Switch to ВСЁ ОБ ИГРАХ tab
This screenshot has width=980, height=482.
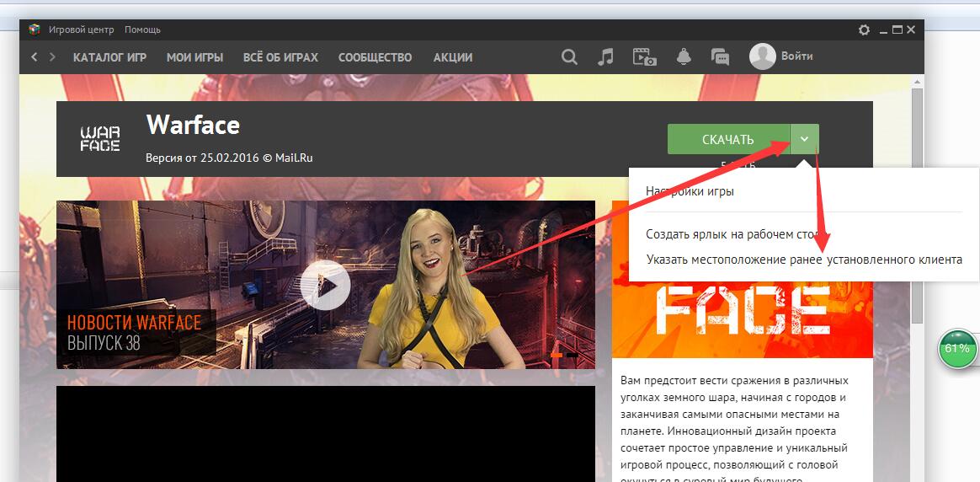pyautogui.click(x=280, y=57)
